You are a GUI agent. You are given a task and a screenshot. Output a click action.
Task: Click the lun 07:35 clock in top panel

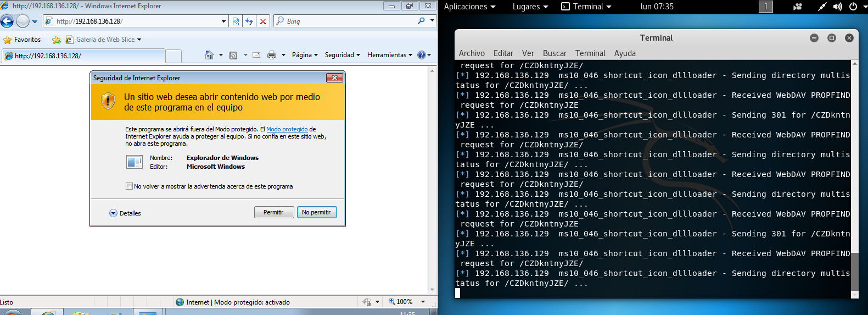(x=657, y=7)
